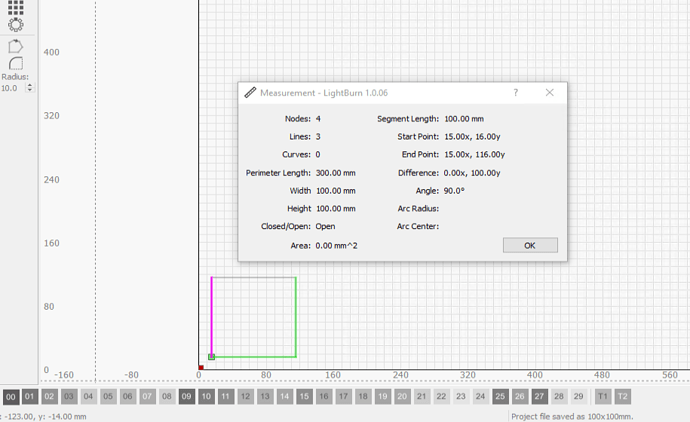Select palette swatch 15
This screenshot has width=690, height=422.
click(304, 397)
